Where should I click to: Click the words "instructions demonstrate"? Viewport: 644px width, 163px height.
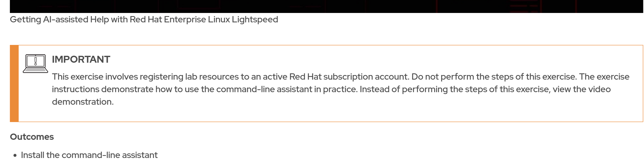[x=103, y=89]
